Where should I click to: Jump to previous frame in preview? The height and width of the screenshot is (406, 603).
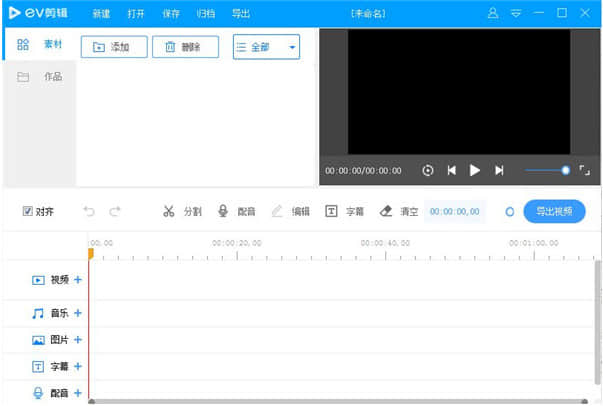[451, 171]
